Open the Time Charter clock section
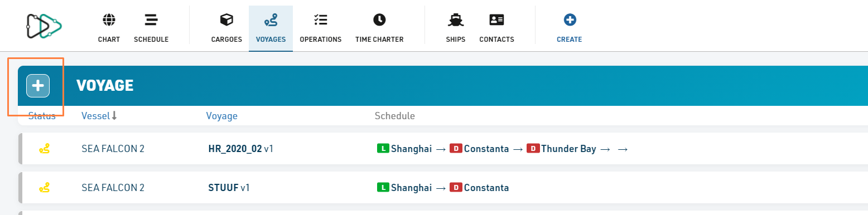This screenshot has width=868, height=215. point(379,28)
